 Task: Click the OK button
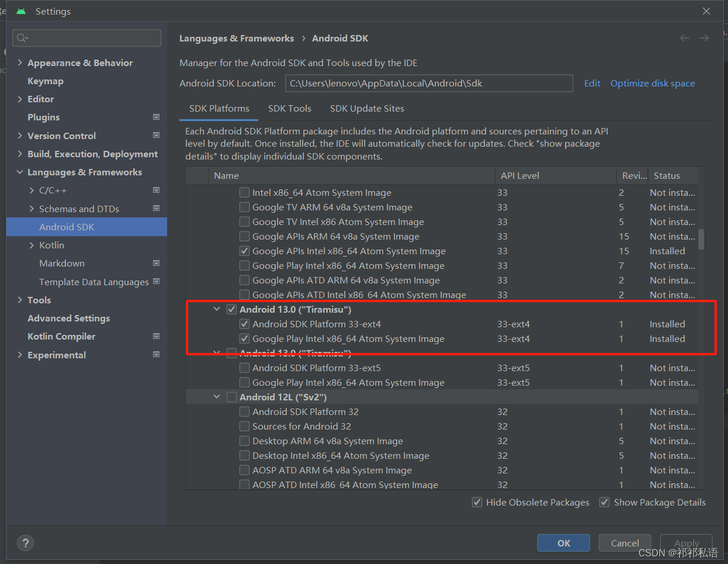click(x=564, y=543)
